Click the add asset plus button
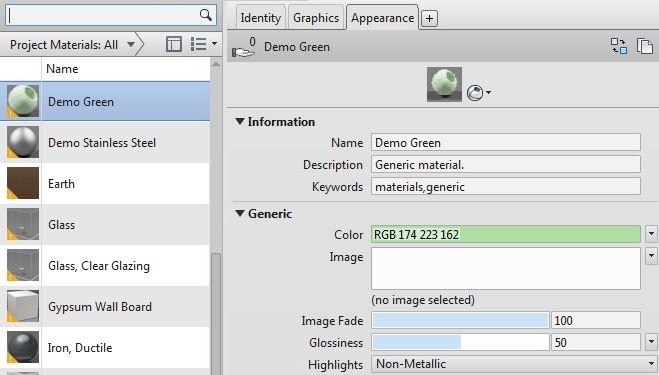The image size is (659, 375). tap(429, 18)
